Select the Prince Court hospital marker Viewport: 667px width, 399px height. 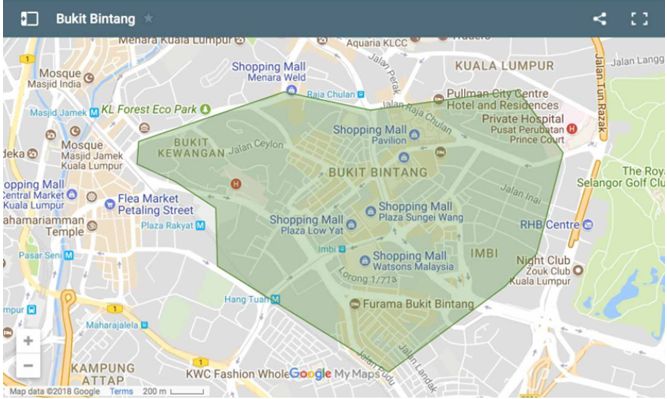(572, 128)
